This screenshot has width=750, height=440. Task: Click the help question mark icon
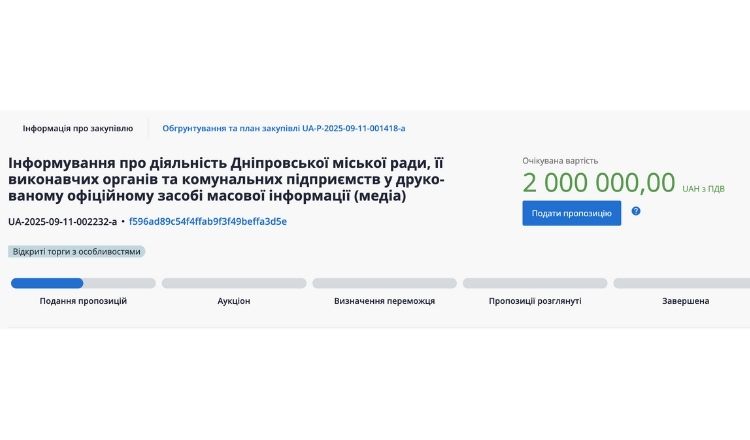pyautogui.click(x=636, y=211)
